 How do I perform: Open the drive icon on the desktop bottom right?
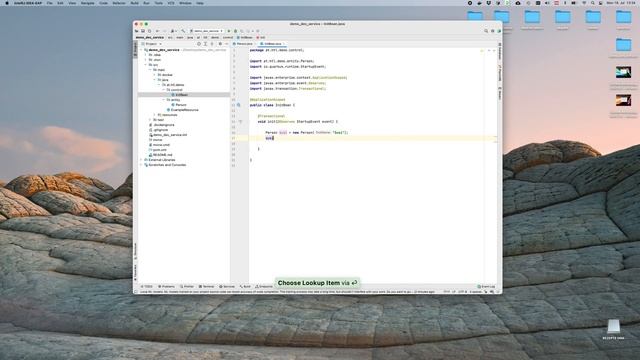coord(613,327)
